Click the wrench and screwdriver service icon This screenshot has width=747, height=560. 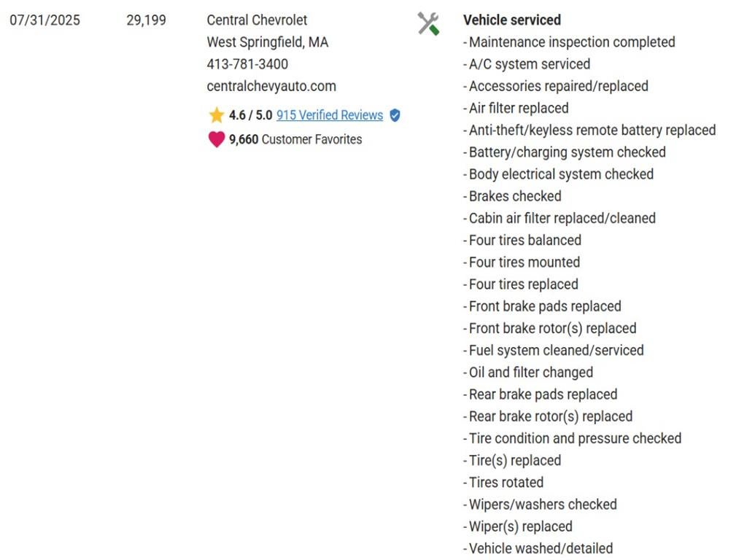click(x=428, y=23)
